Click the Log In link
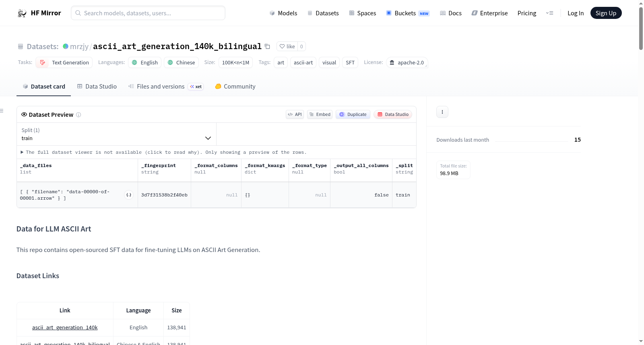644x345 pixels. [x=576, y=13]
